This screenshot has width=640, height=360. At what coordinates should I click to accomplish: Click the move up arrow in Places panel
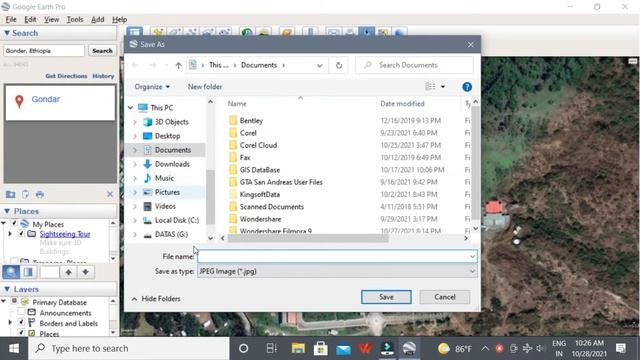click(x=69, y=272)
